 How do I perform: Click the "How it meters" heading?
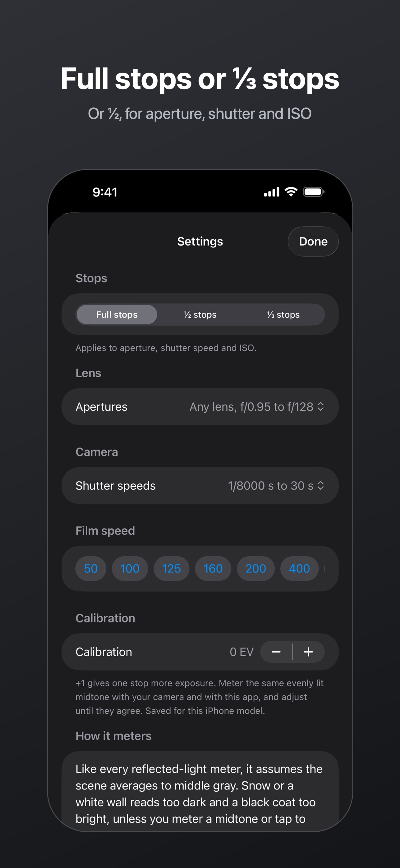tap(114, 736)
